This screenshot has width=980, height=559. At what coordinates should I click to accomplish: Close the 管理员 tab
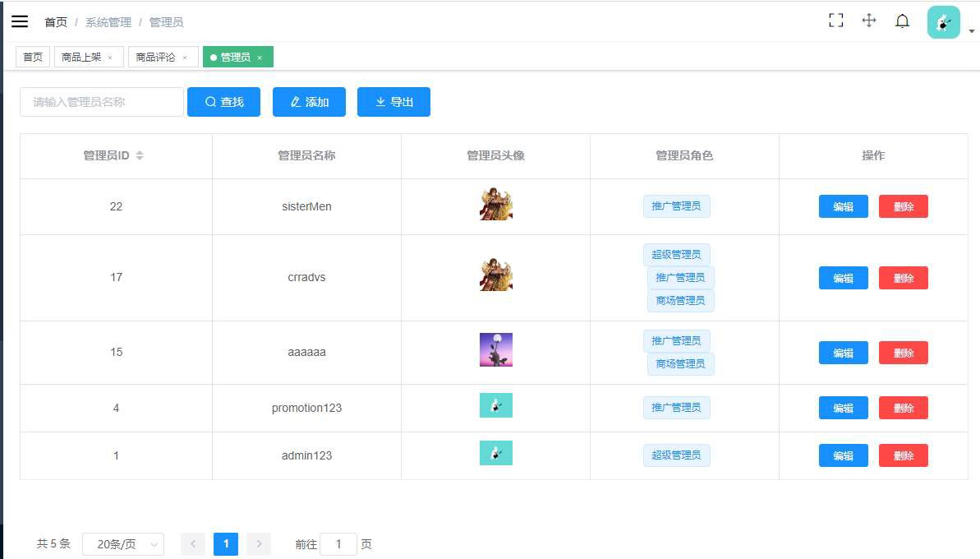coord(260,58)
